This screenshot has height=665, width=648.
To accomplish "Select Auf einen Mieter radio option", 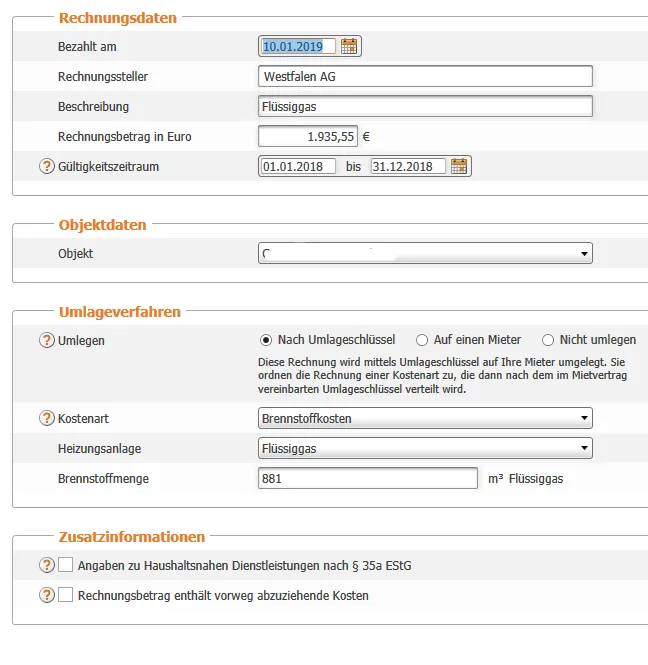I will point(422,340).
